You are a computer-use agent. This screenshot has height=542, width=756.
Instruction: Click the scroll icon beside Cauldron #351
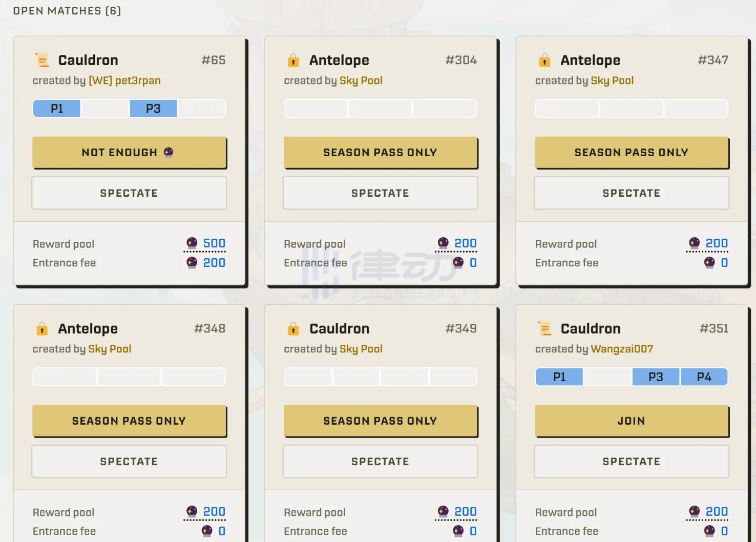click(544, 329)
